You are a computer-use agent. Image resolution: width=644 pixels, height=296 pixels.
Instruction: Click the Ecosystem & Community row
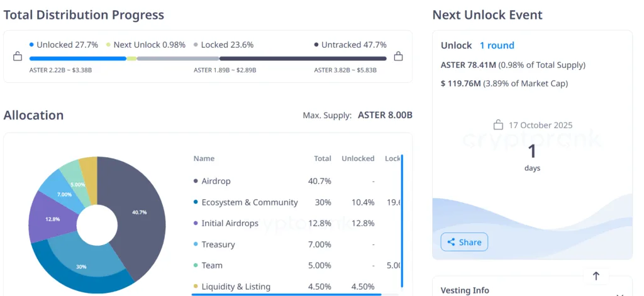tap(296, 202)
